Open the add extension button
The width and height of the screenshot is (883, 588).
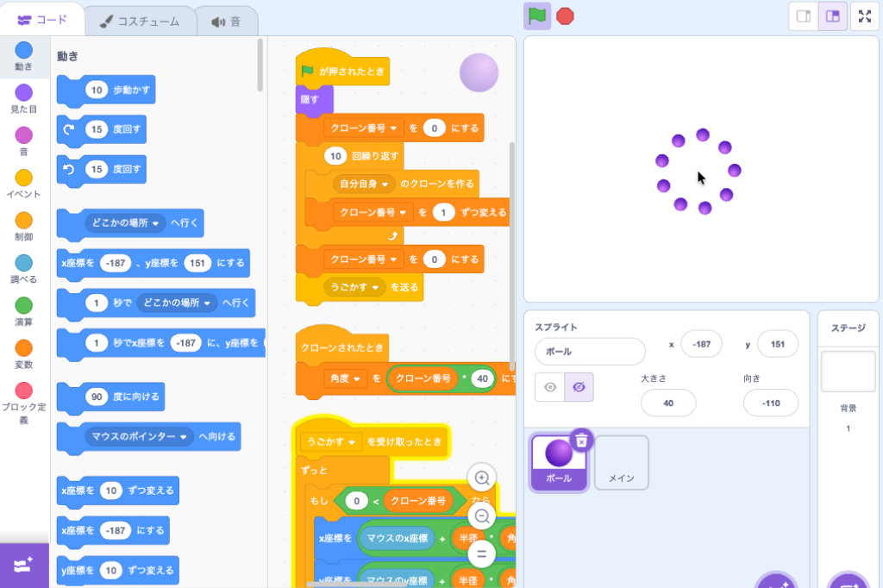pyautogui.click(x=24, y=566)
